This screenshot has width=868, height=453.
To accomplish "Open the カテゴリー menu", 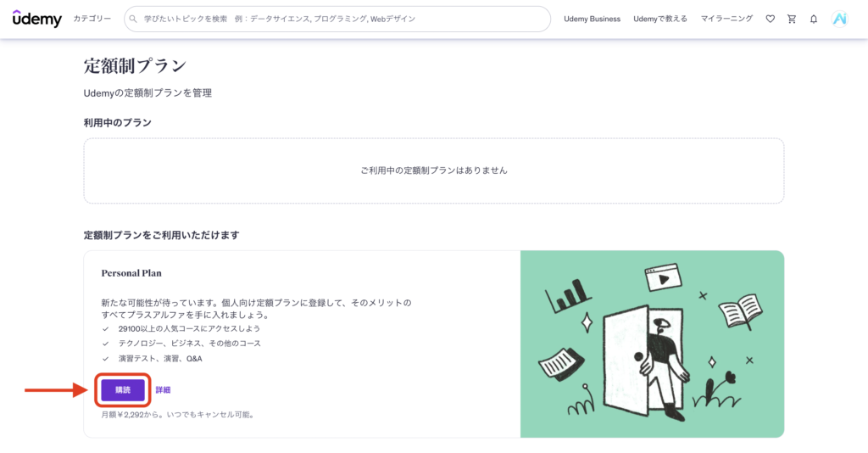I will click(92, 19).
